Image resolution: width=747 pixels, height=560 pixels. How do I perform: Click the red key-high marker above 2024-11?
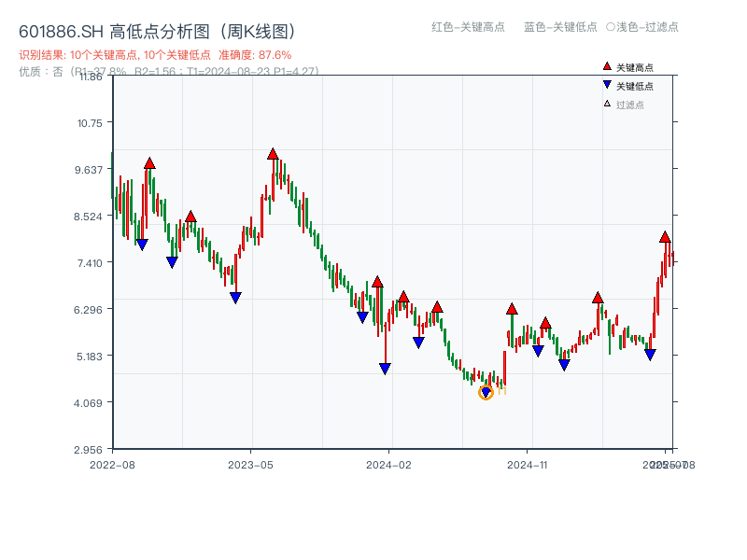click(x=512, y=308)
